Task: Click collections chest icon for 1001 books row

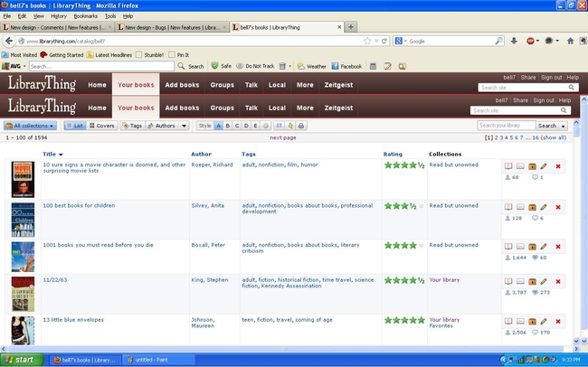Action: tap(532, 246)
